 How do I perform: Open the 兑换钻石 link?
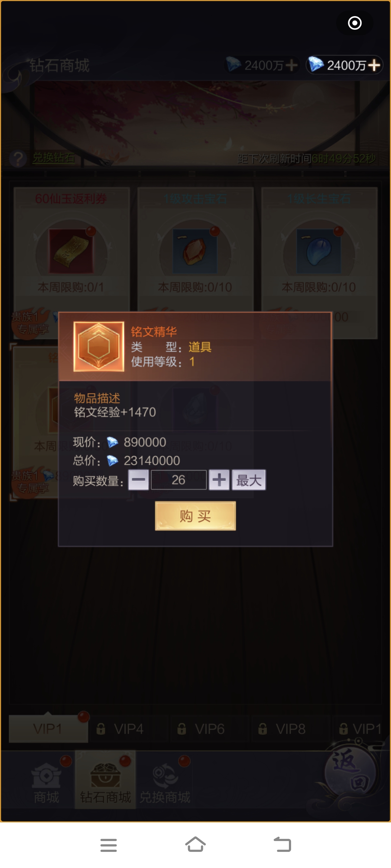54,158
